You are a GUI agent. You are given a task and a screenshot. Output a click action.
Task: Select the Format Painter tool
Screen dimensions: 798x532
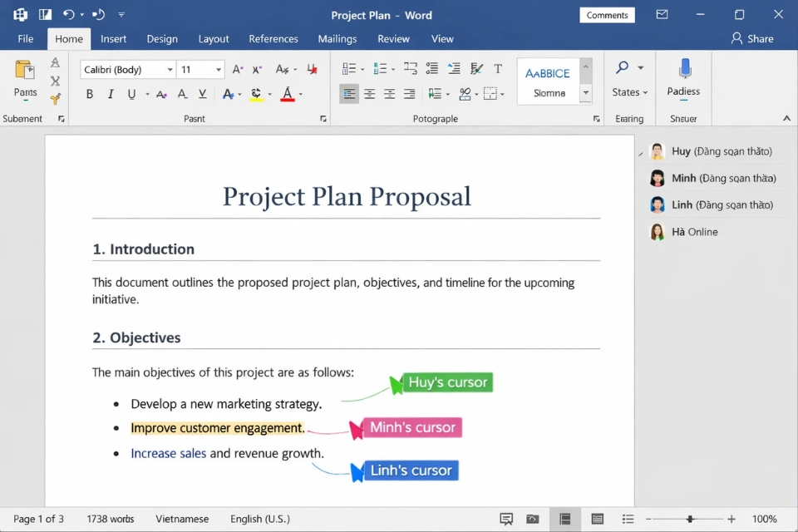click(x=56, y=100)
